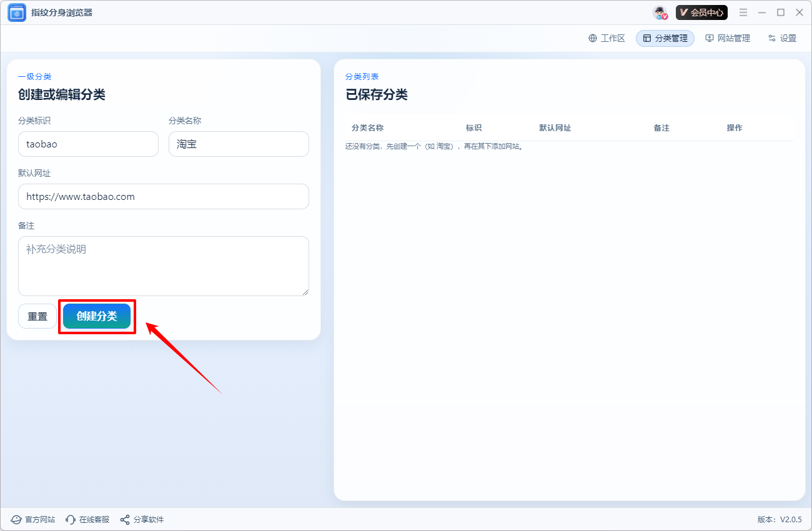The width and height of the screenshot is (812, 531).
Task: Click the 操作 table column header
Action: pos(735,128)
